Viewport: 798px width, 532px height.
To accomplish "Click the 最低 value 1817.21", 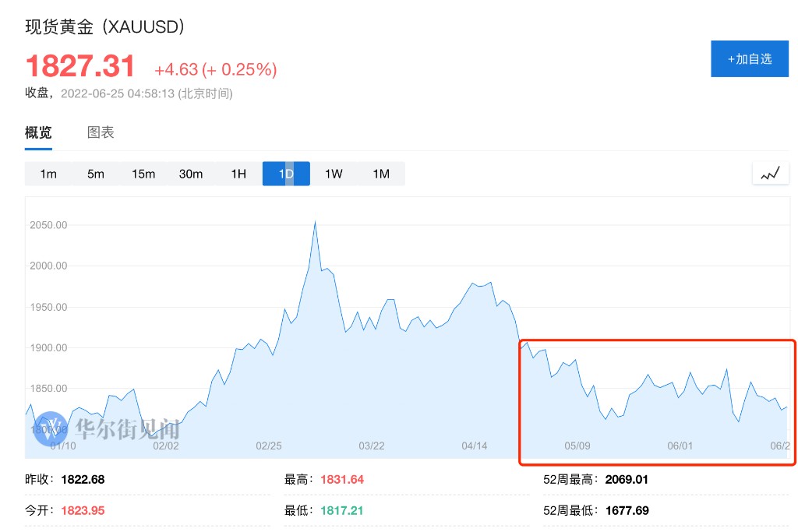I will point(341,511).
